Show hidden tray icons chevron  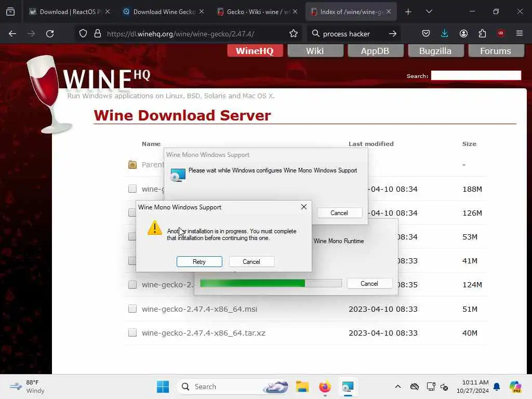(398, 387)
